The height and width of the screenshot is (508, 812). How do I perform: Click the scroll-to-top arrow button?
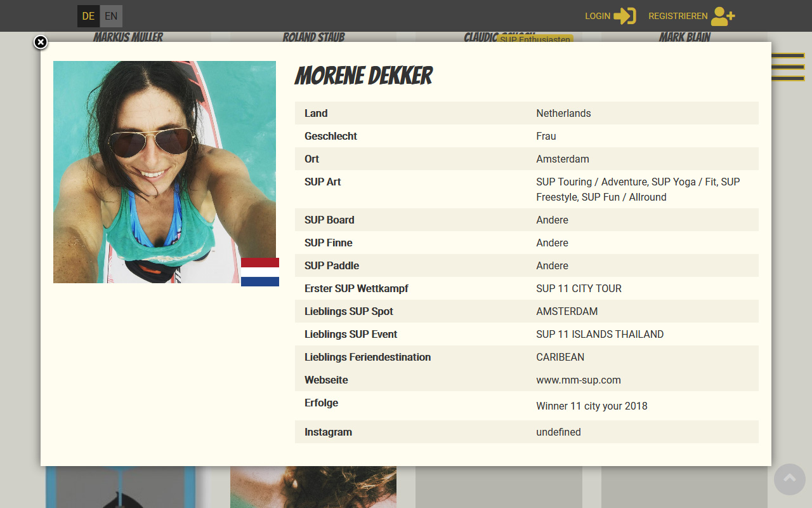[x=789, y=479]
